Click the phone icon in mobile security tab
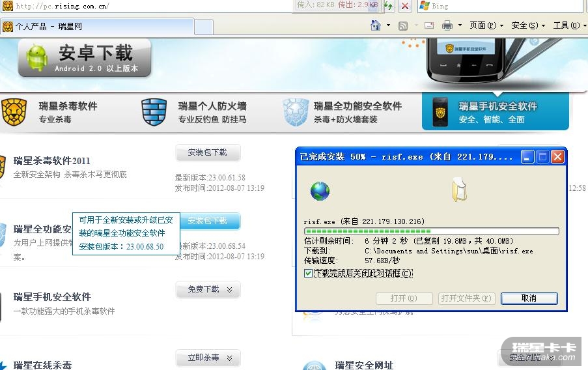 tap(440, 112)
